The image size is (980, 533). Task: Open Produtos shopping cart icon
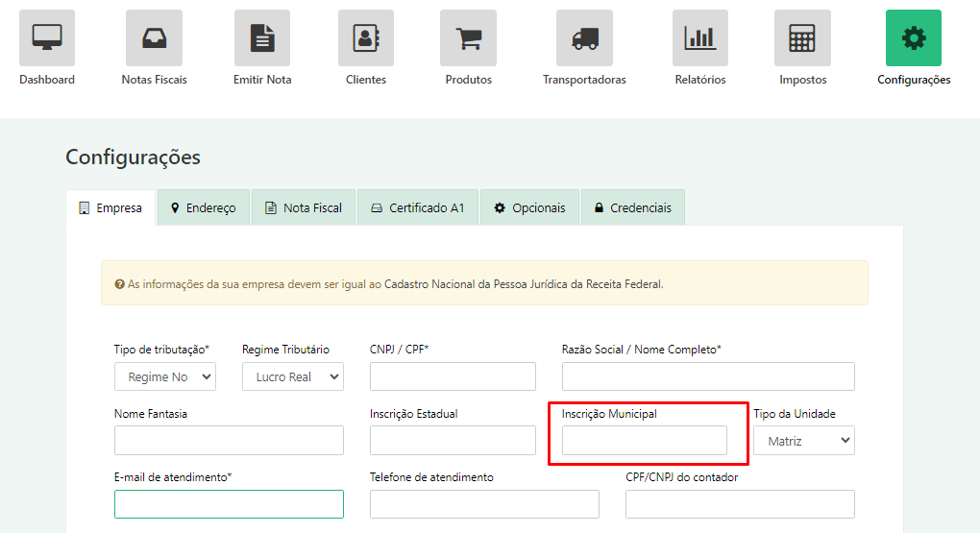click(468, 38)
